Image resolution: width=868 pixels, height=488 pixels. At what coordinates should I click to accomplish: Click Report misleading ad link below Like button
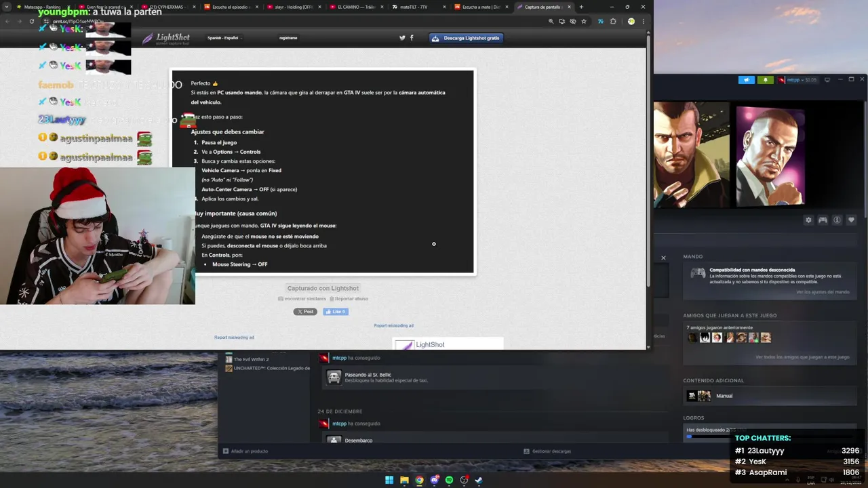tap(393, 325)
